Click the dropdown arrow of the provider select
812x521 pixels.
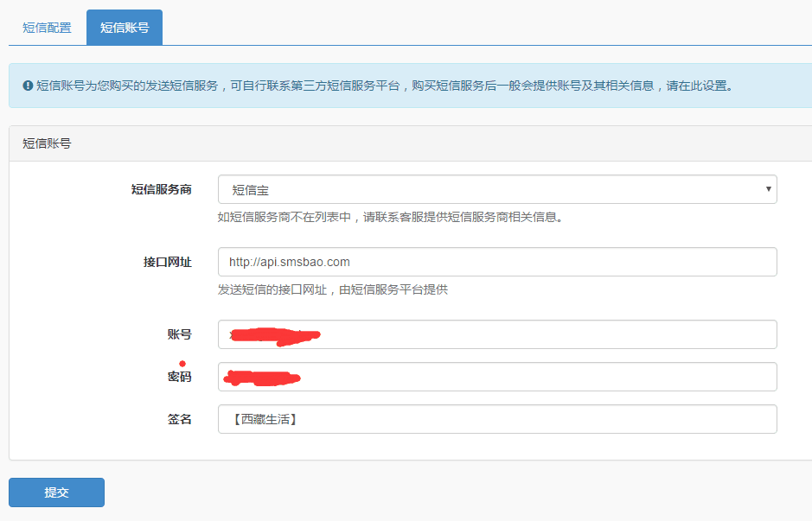[x=768, y=189]
